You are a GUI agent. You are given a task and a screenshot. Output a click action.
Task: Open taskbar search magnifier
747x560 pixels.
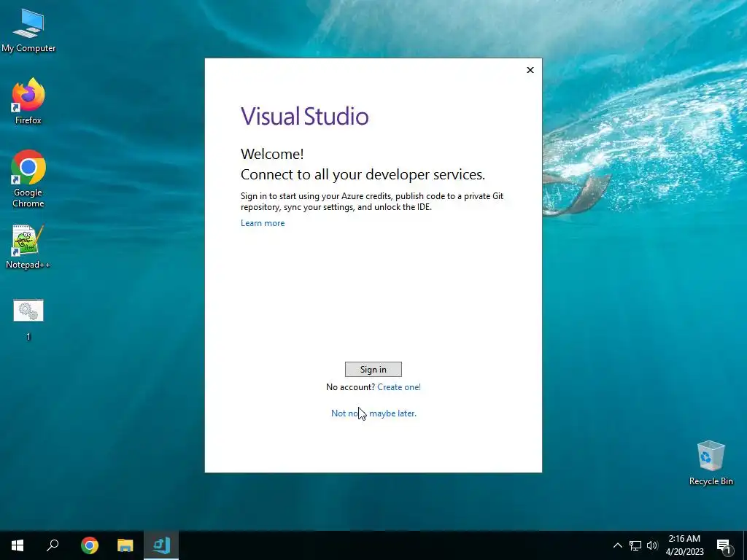click(x=53, y=545)
